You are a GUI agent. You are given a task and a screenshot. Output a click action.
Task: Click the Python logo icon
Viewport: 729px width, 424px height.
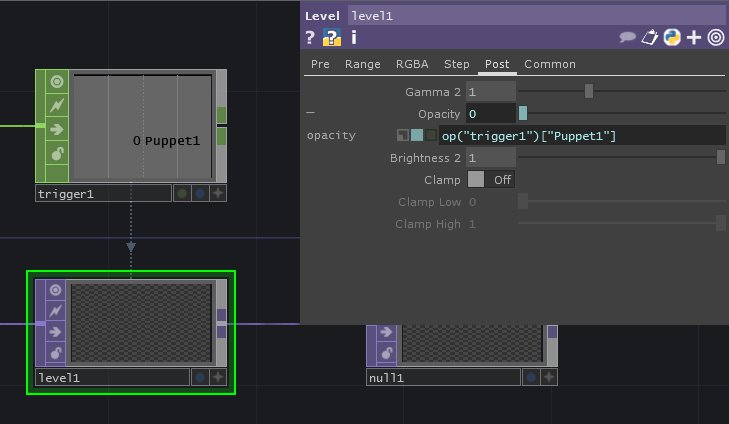672,38
